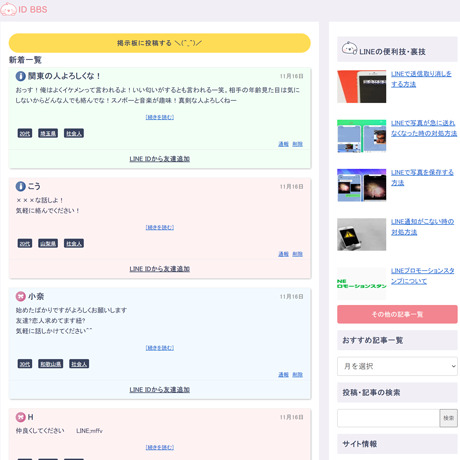Click LINE IDから友達追加 under こう post

coord(160,269)
